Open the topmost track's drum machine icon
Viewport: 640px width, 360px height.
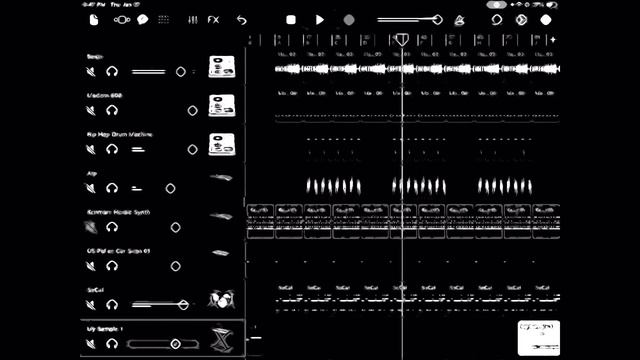222,67
